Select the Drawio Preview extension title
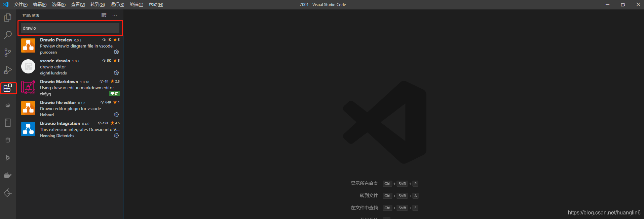The height and width of the screenshot is (219, 644). (56, 40)
